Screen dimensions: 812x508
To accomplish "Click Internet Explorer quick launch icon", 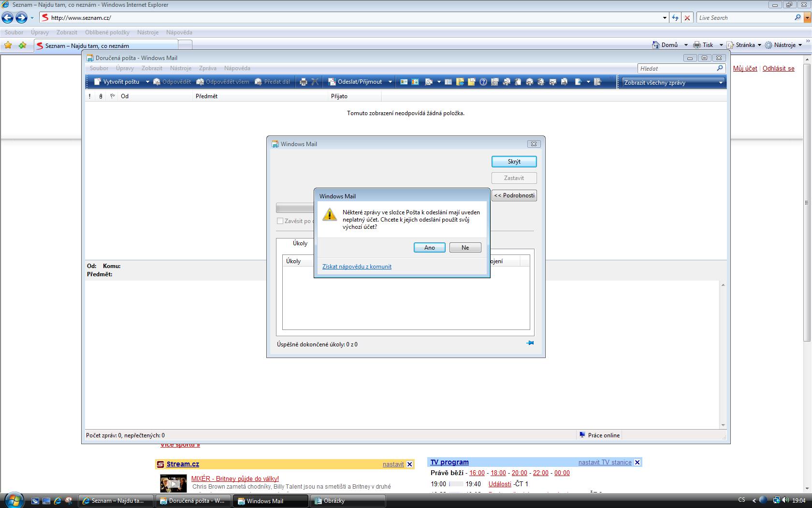I will point(58,501).
